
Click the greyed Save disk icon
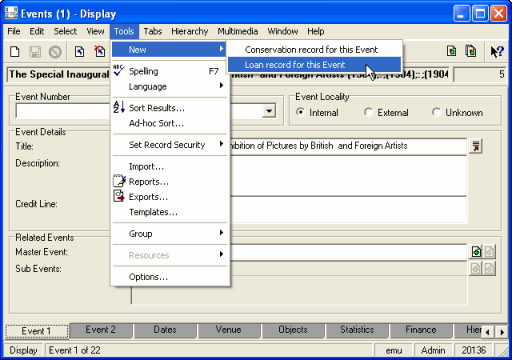coord(35,52)
